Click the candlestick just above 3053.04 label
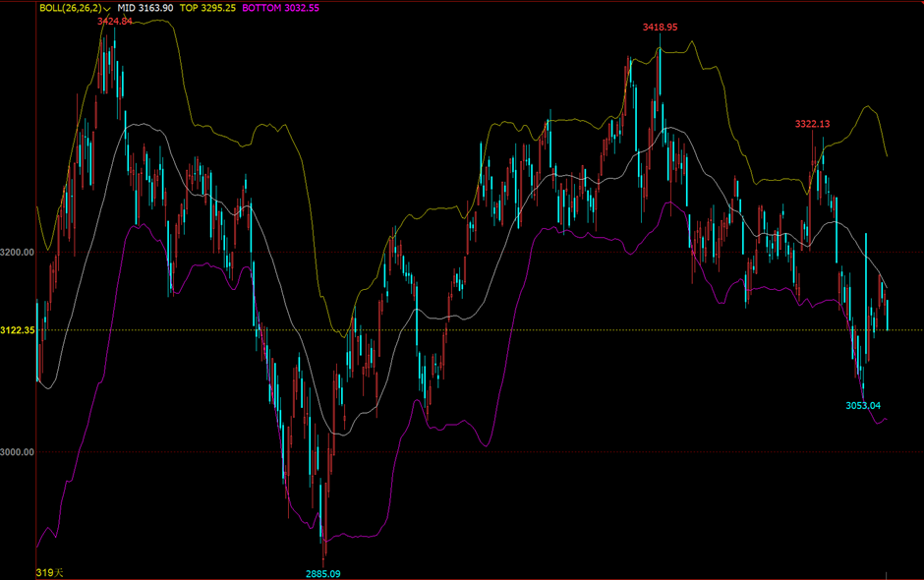The width and height of the screenshot is (924, 580). [x=862, y=378]
